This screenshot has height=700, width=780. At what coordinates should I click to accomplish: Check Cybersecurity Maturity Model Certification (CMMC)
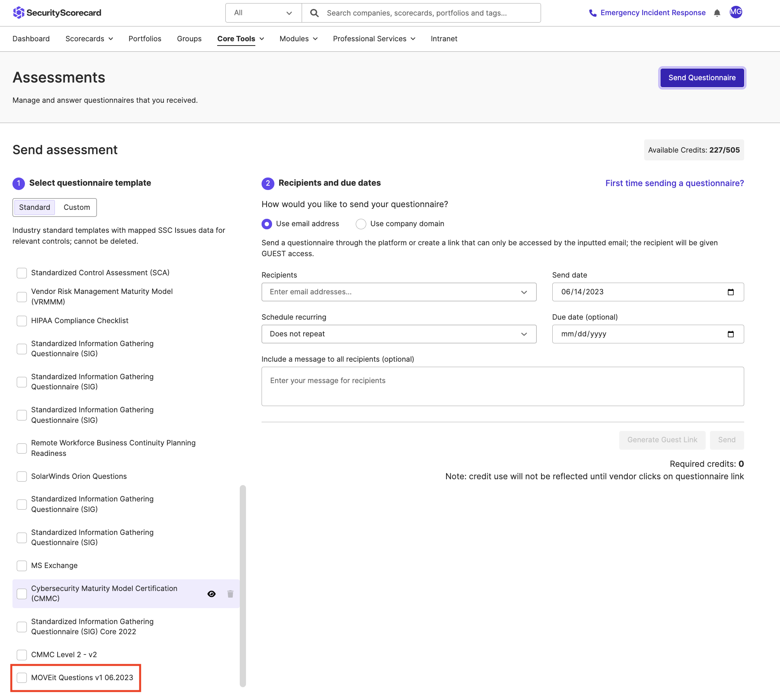(x=22, y=594)
